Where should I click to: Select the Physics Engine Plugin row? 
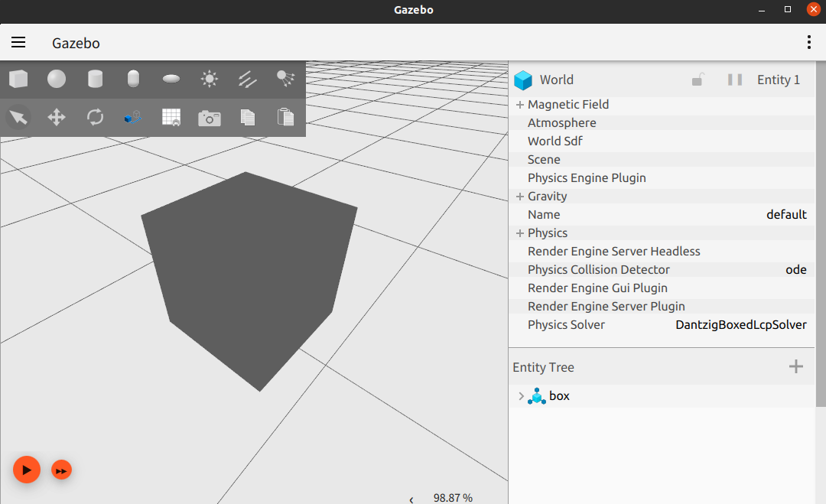coord(662,178)
